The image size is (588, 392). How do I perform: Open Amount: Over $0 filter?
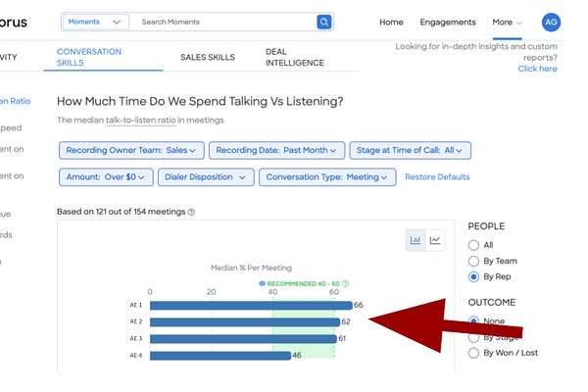(x=106, y=177)
